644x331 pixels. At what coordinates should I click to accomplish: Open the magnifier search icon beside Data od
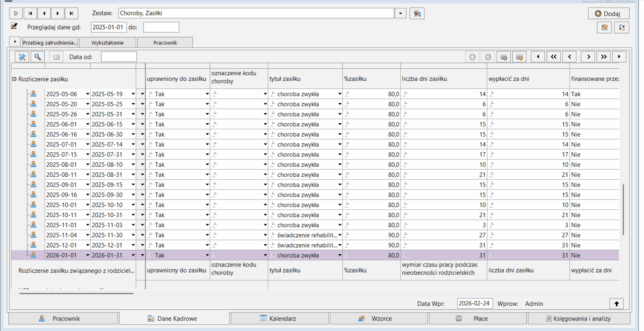38,57
